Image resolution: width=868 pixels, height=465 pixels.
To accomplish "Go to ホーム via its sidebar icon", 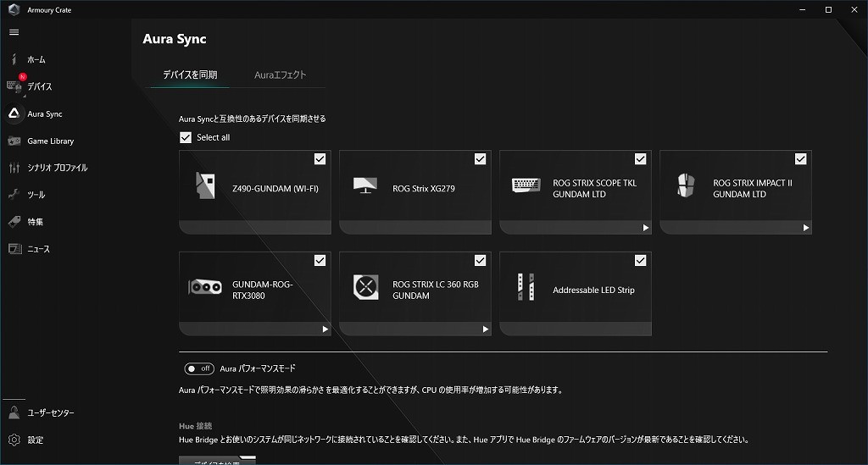I will pos(14,59).
